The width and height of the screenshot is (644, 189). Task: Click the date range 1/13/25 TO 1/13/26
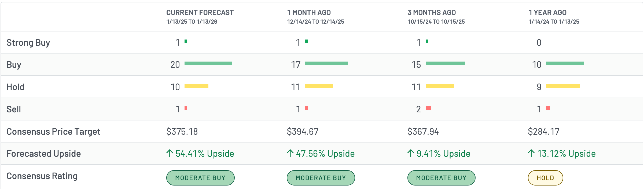192,22
